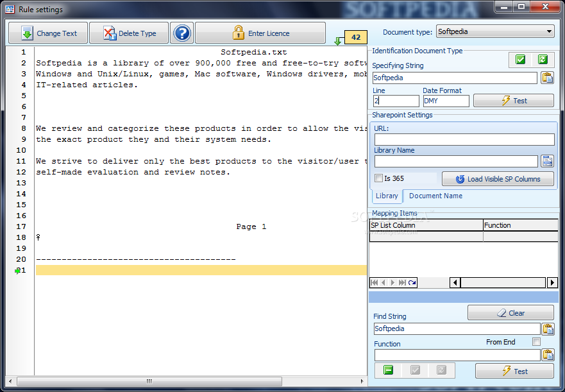Switch to the Library tab
This screenshot has height=392, width=565.
tap(387, 196)
